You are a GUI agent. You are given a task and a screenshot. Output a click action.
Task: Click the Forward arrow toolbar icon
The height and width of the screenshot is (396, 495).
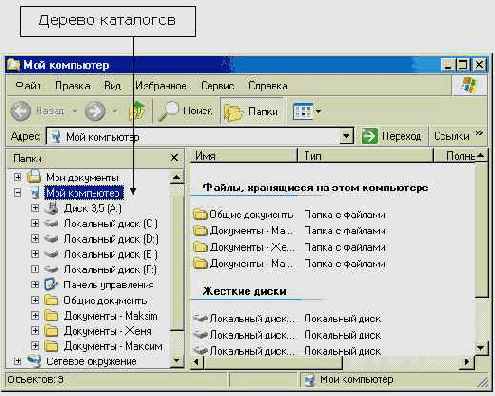[x=95, y=111]
